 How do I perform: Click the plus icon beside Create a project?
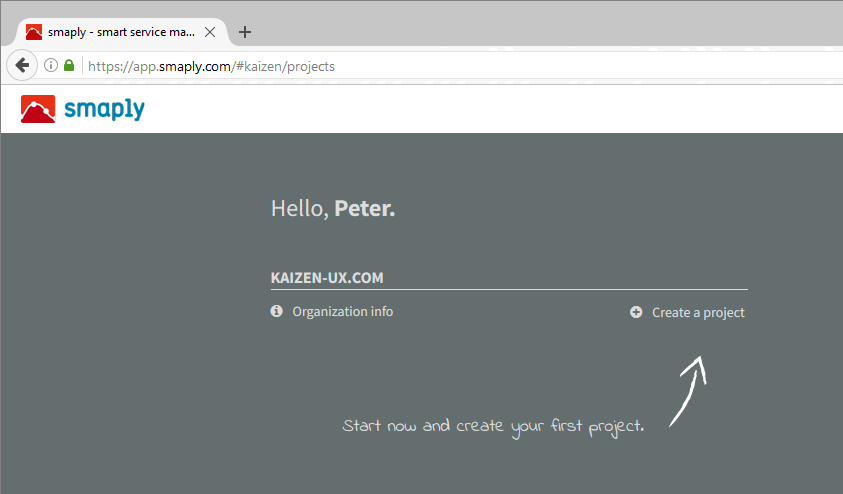pos(636,312)
